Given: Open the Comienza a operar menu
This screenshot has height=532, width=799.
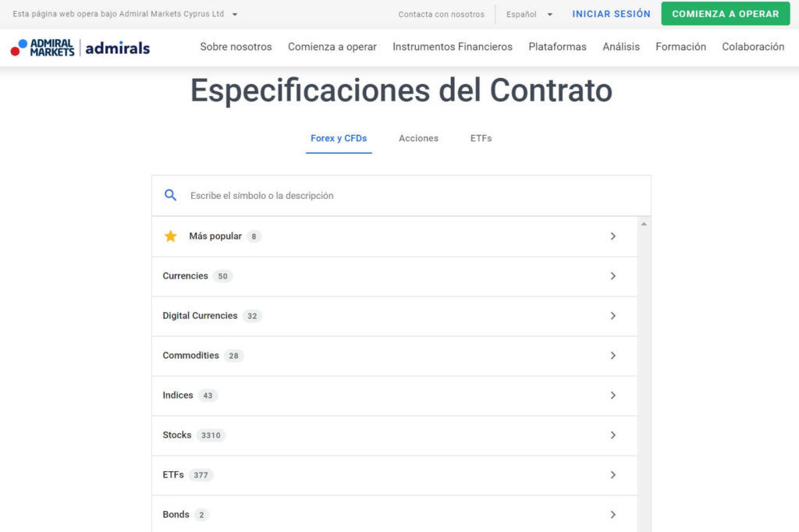Looking at the screenshot, I should [x=332, y=46].
